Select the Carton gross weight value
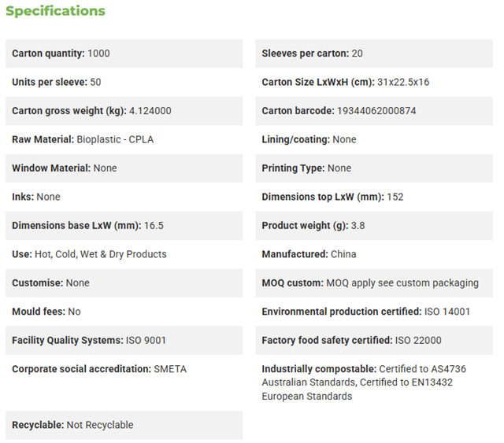Image resolution: width=504 pixels, height=443 pixels. [150, 111]
